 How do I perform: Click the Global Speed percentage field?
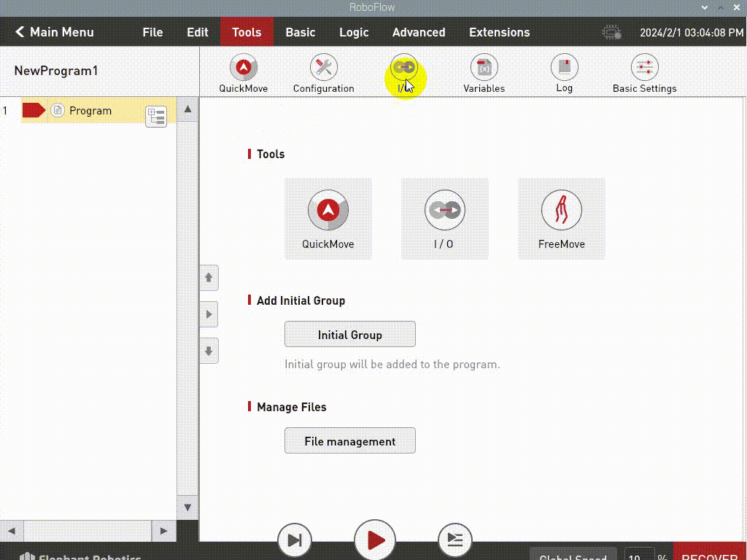(x=639, y=554)
